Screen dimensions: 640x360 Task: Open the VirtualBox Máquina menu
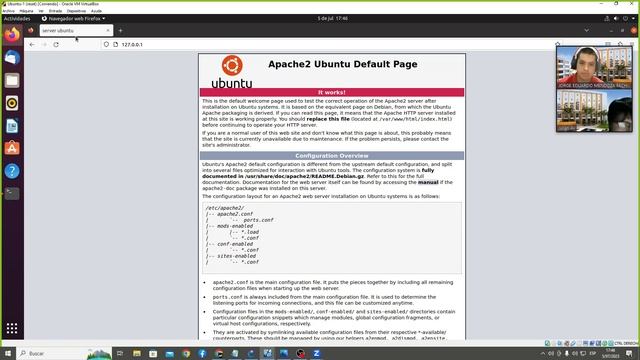[27, 11]
